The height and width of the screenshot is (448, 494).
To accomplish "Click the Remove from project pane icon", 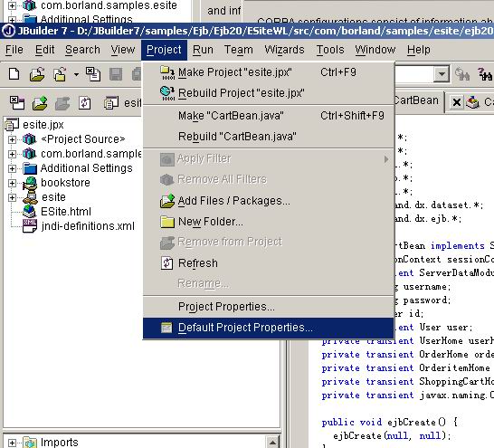I will coord(62,103).
